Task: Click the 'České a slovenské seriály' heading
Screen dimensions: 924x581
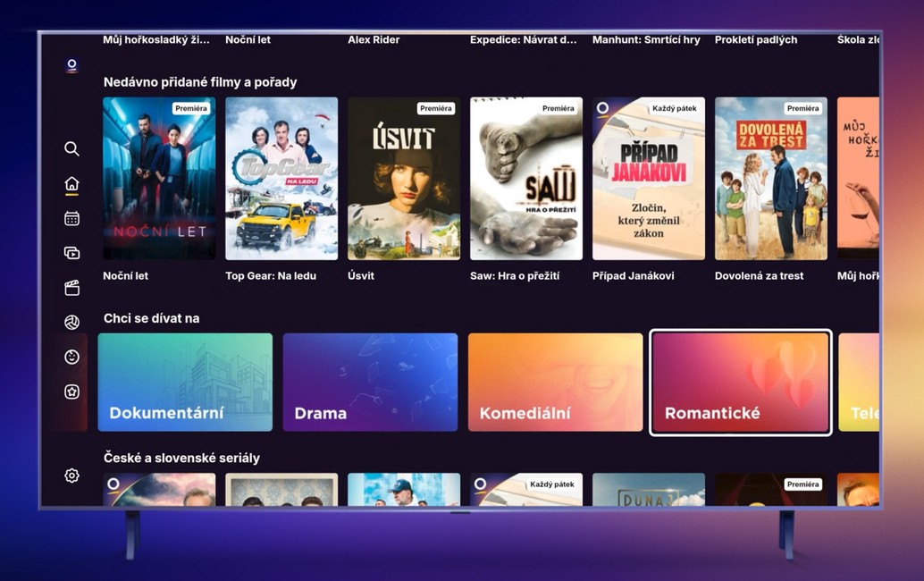Action: click(181, 458)
